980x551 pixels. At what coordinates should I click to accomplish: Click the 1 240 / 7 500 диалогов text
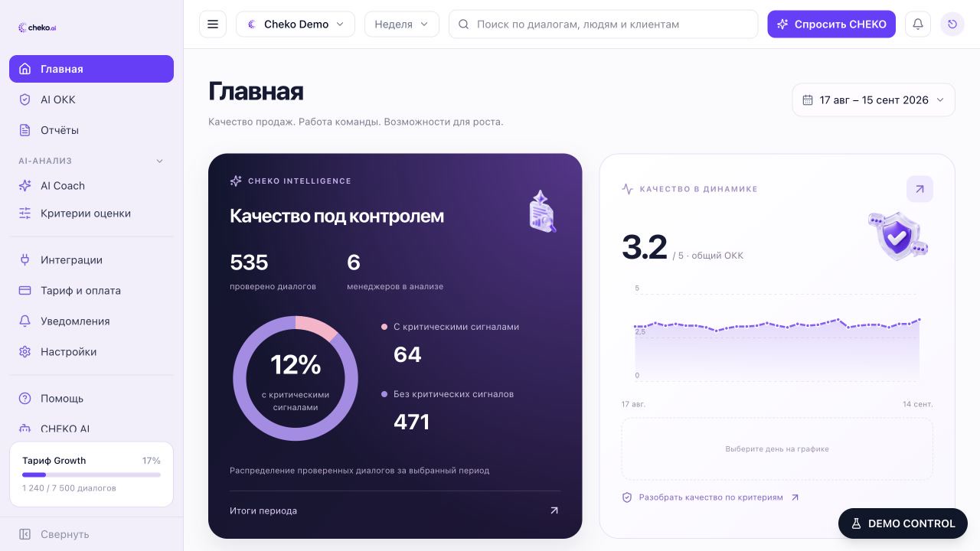click(69, 488)
